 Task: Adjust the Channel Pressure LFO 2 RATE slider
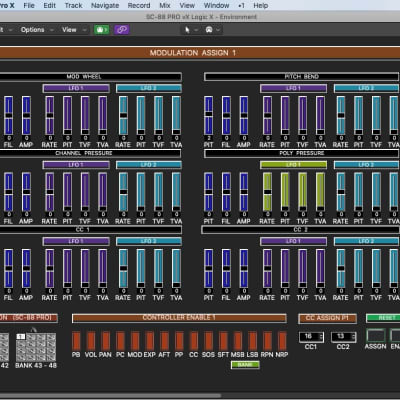click(123, 192)
